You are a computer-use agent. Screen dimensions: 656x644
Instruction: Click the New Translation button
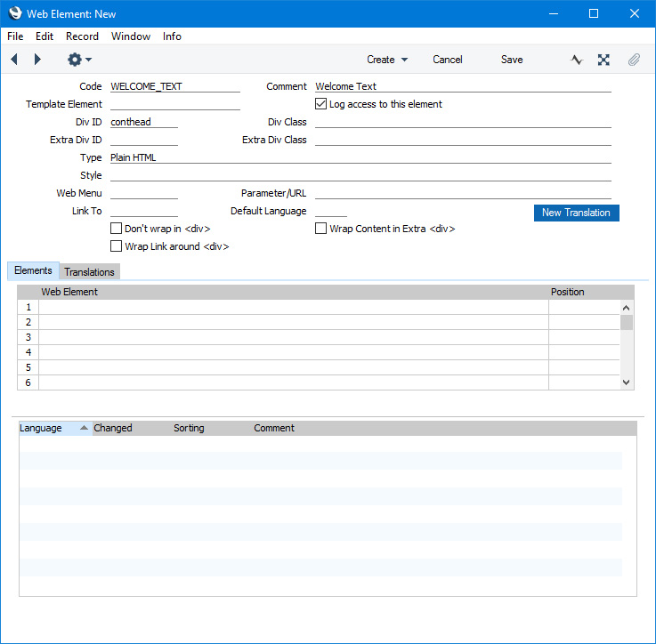point(576,213)
